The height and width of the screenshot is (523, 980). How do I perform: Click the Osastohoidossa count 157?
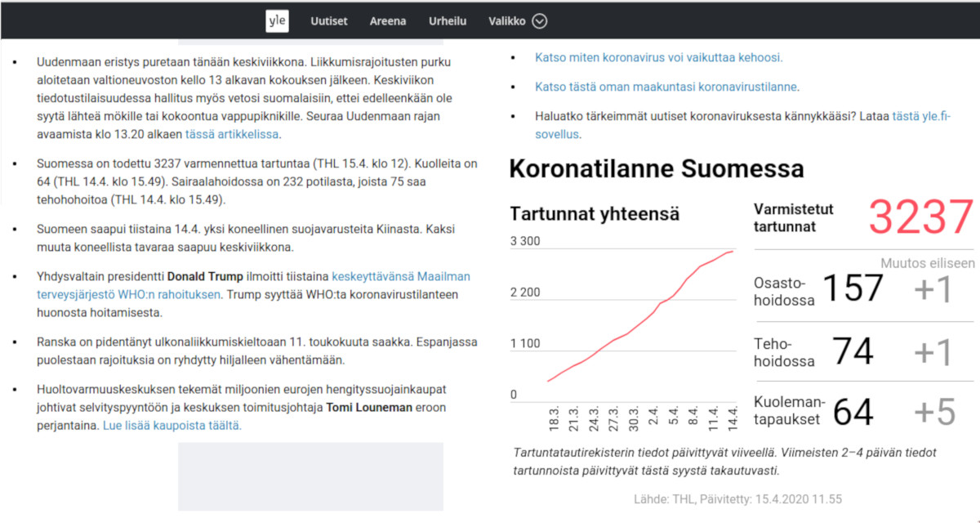853,288
